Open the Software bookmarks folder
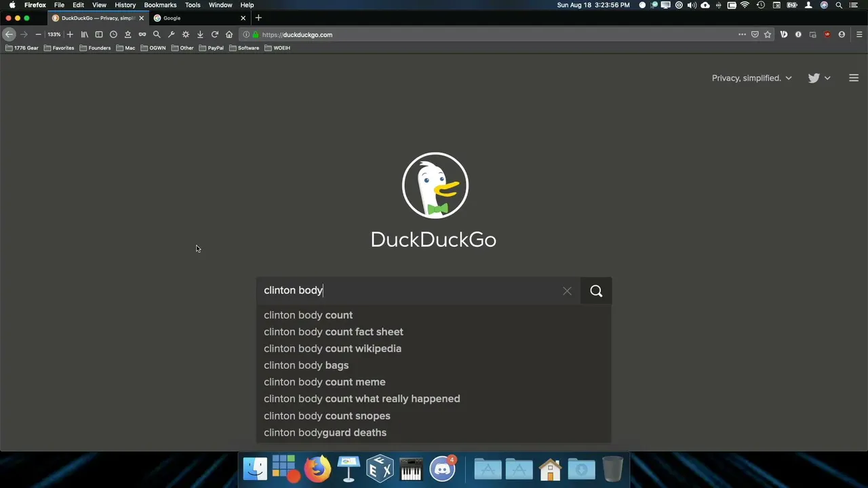 244,48
